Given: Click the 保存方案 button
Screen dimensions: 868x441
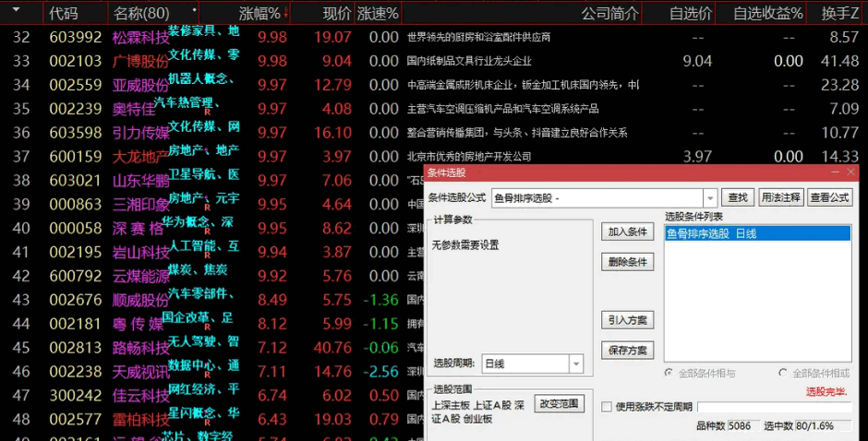Looking at the screenshot, I should coord(627,351).
